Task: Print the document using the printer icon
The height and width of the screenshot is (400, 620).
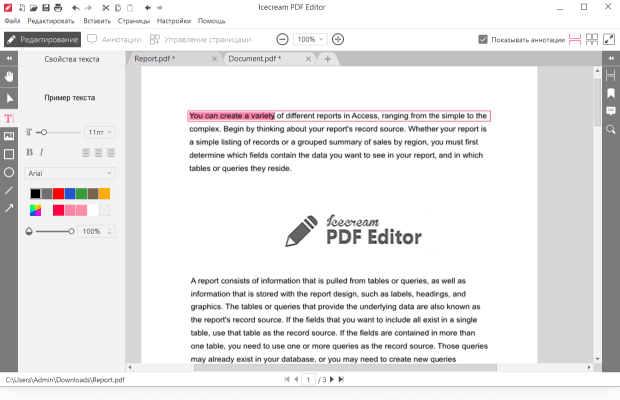Action: click(x=58, y=8)
